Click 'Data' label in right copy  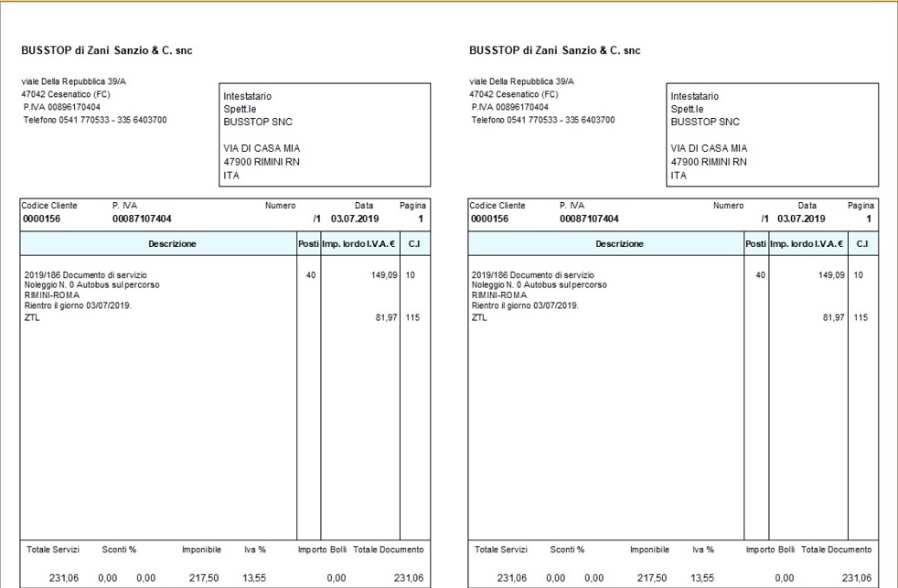pos(807,206)
